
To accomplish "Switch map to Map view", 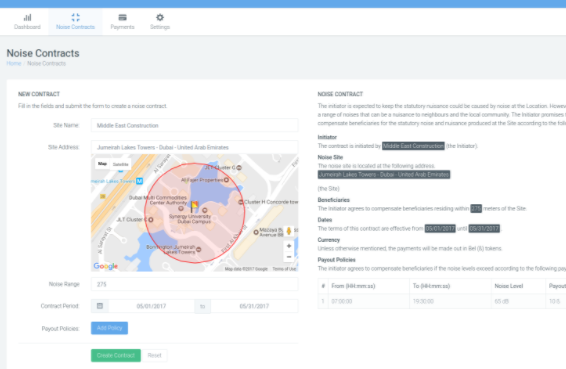I will click(102, 164).
